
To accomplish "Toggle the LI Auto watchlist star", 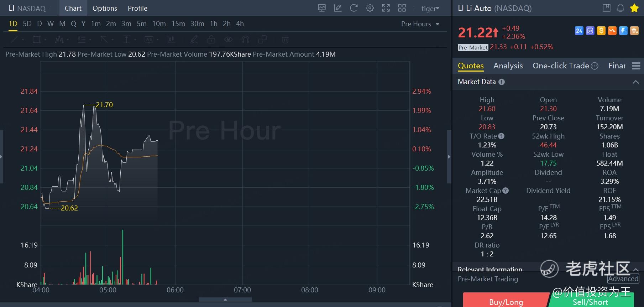I will pyautogui.click(x=634, y=8).
